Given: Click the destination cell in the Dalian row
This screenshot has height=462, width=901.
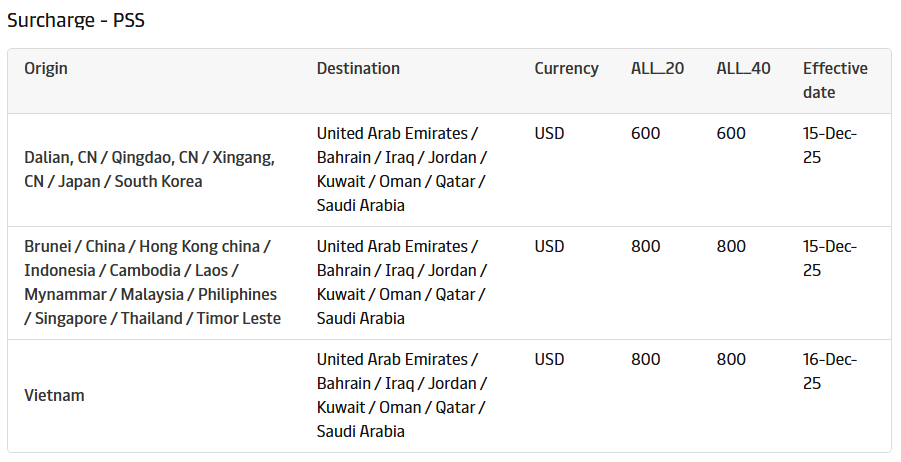Looking at the screenshot, I should [401, 169].
